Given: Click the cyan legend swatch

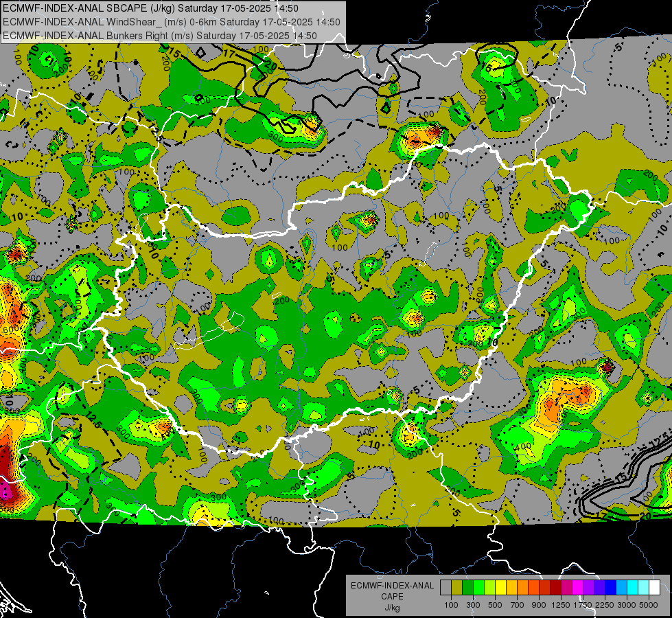Looking at the screenshot, I should click(x=632, y=587).
